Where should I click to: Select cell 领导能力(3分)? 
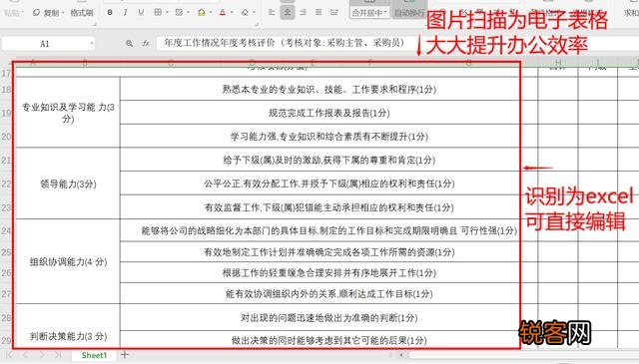pos(68,183)
